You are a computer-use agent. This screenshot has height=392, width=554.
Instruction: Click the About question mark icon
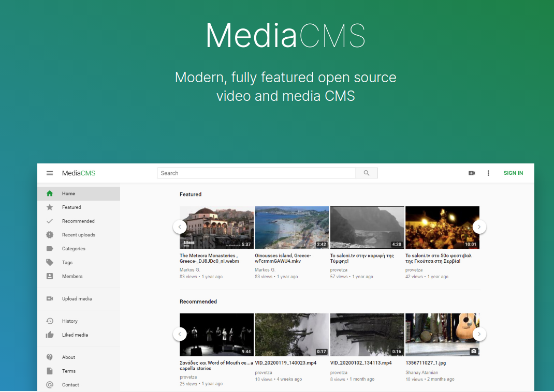[x=50, y=357]
